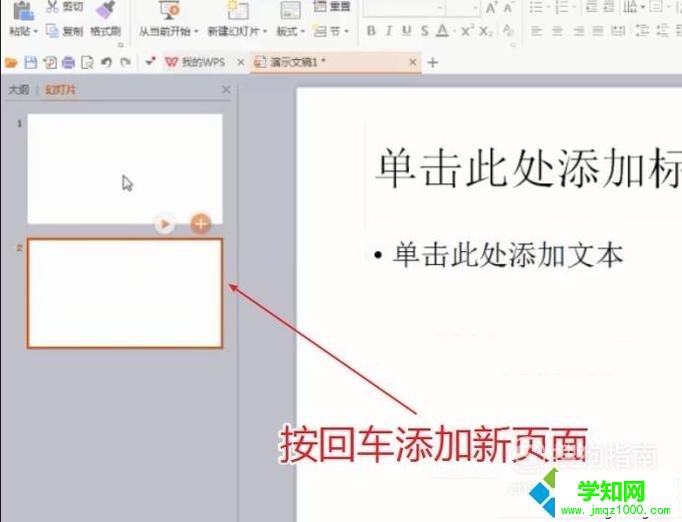
Task: Click the slide Layout icon
Action: [x=290, y=11]
